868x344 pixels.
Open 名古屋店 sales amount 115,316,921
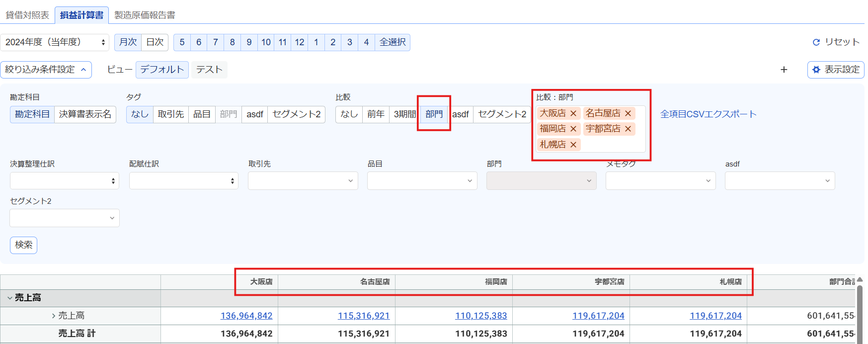click(x=364, y=316)
